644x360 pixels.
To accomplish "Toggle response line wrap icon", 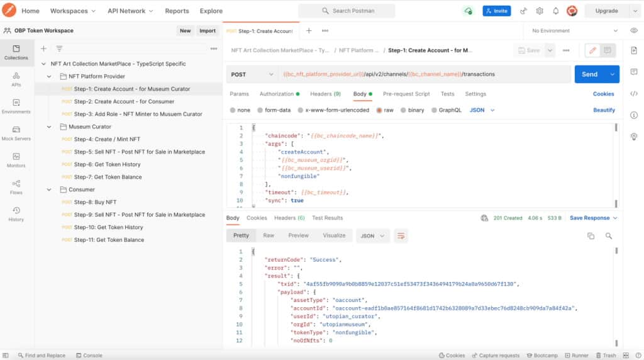I will click(x=401, y=236).
